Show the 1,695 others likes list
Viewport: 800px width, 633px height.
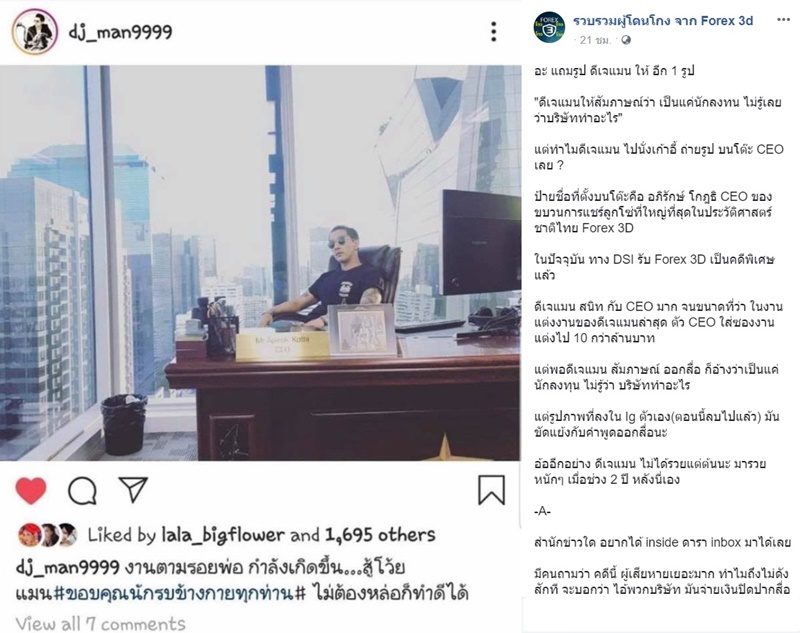(x=380, y=535)
